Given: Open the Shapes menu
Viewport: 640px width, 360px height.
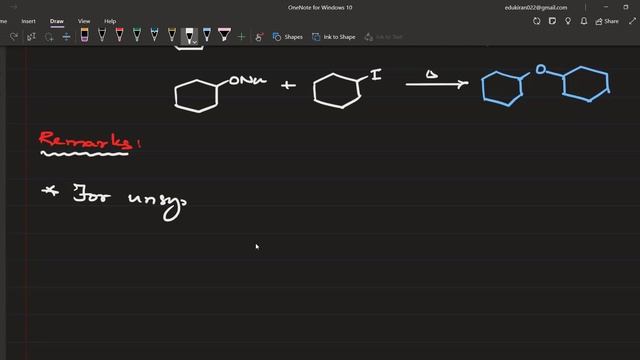Looking at the screenshot, I should click(x=288, y=37).
